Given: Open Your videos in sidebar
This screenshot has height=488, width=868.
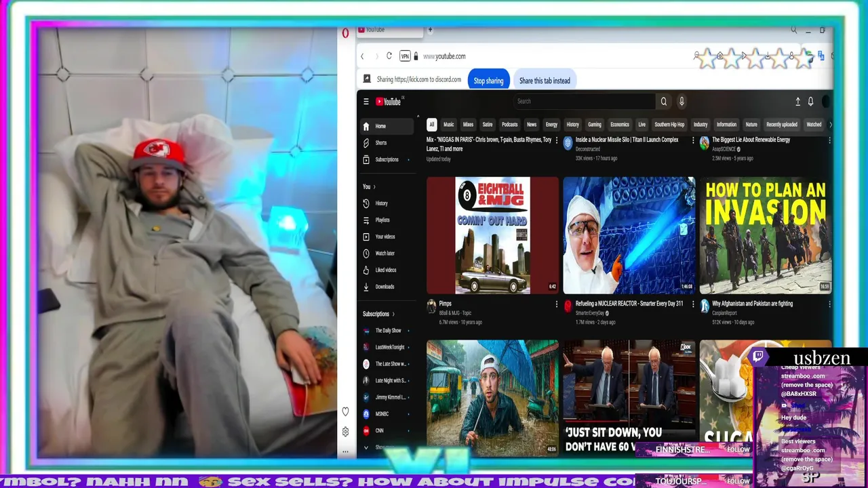Looking at the screenshot, I should coord(386,237).
